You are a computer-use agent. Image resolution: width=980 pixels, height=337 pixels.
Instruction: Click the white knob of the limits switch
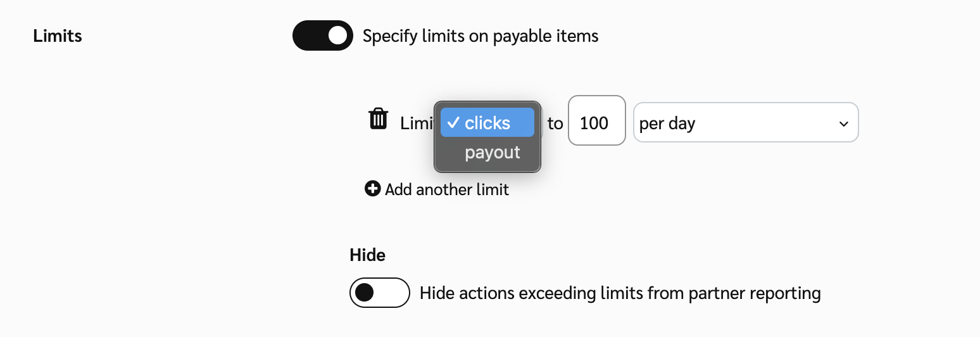coord(338,35)
